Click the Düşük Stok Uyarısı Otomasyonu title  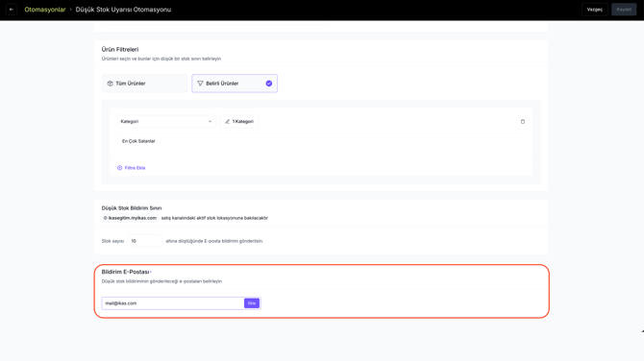pyautogui.click(x=123, y=10)
